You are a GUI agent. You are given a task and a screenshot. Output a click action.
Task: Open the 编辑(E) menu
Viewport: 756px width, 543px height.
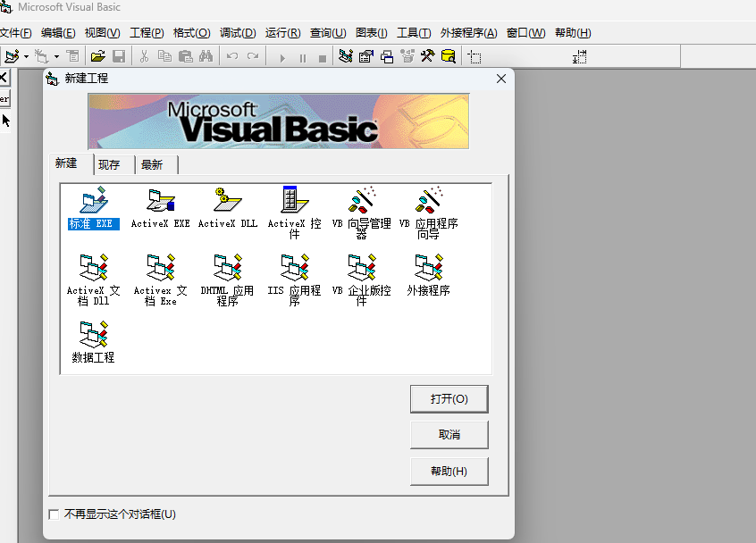(58, 33)
